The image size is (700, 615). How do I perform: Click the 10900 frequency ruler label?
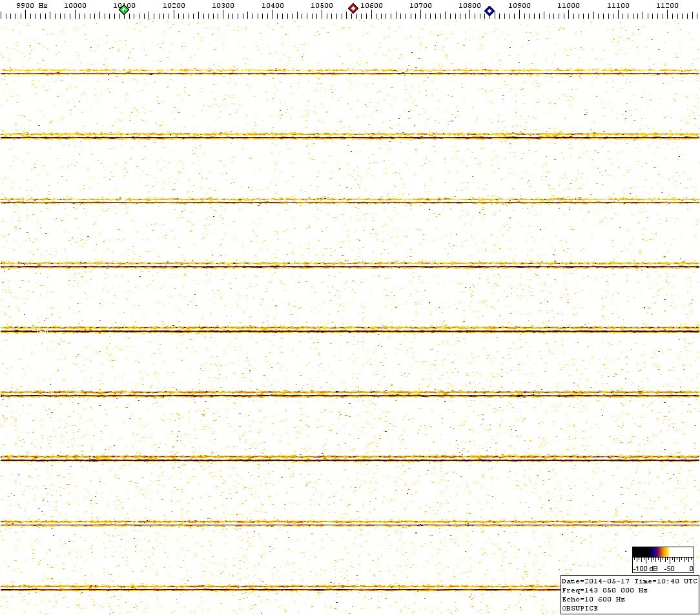[519, 5]
